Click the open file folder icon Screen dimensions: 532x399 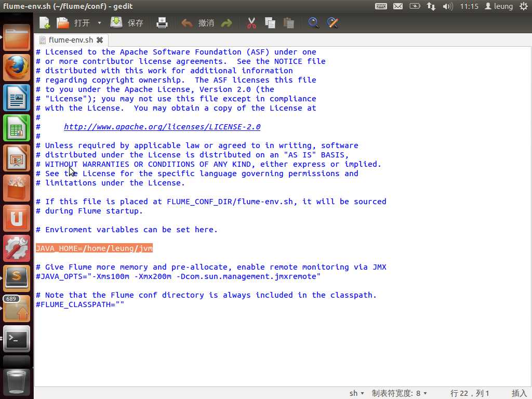(63, 23)
